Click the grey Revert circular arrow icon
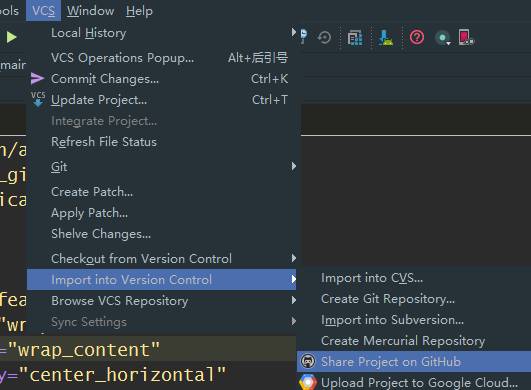 click(324, 37)
